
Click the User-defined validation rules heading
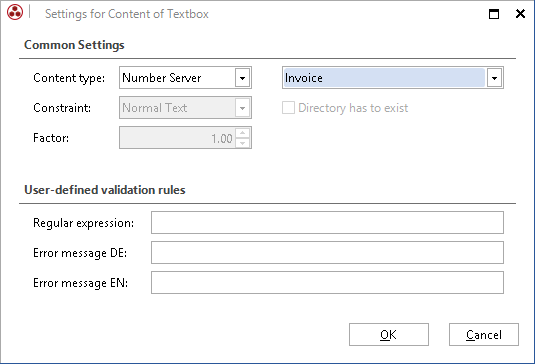[x=105, y=190]
